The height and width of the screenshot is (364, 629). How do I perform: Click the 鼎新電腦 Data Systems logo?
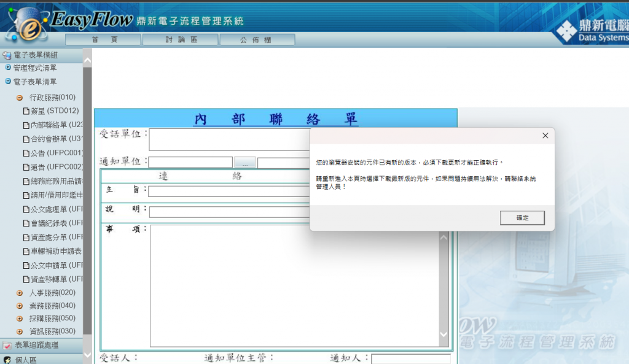[594, 31]
